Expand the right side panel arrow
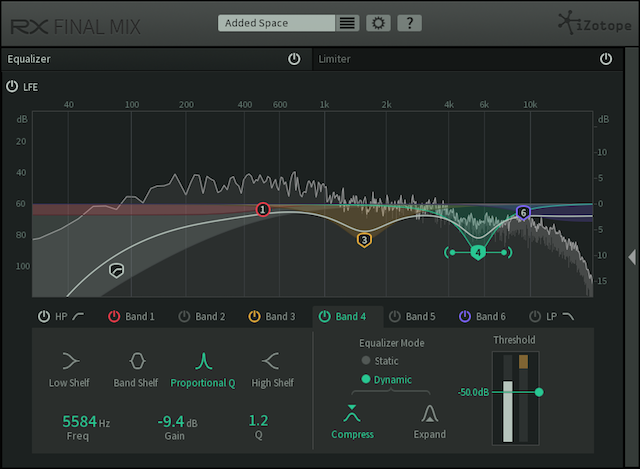The height and width of the screenshot is (469, 640). (631, 258)
